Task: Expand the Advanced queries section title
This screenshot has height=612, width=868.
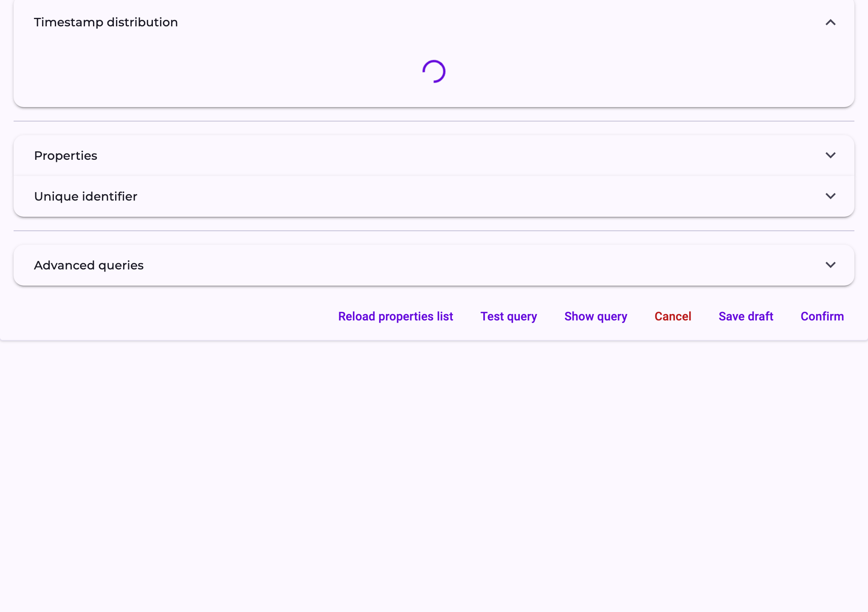Action: (x=89, y=265)
